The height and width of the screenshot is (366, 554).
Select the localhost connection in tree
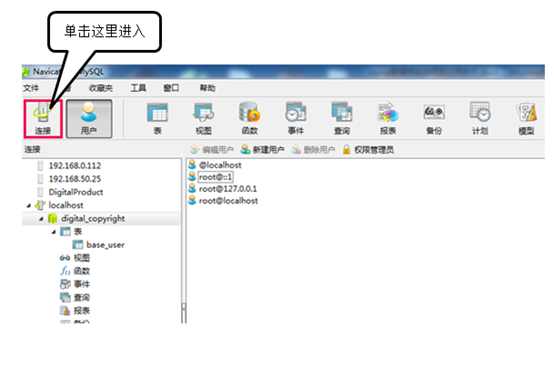click(x=66, y=205)
